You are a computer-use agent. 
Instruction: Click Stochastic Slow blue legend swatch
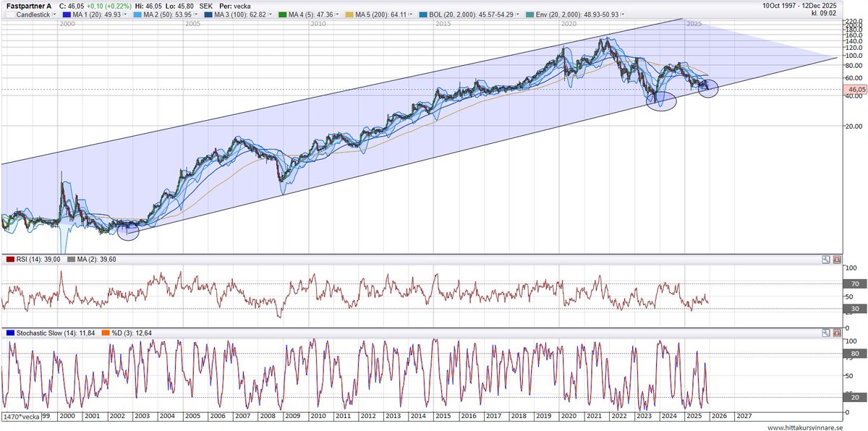[9, 333]
